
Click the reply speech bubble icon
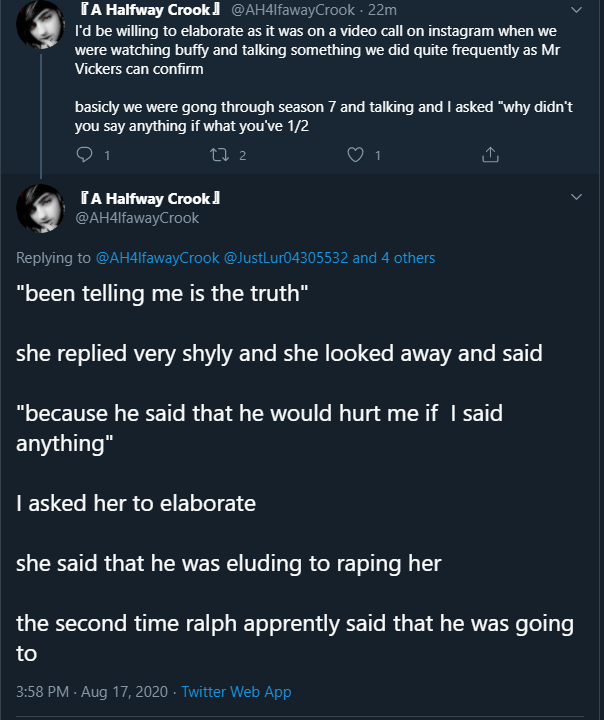[85, 155]
